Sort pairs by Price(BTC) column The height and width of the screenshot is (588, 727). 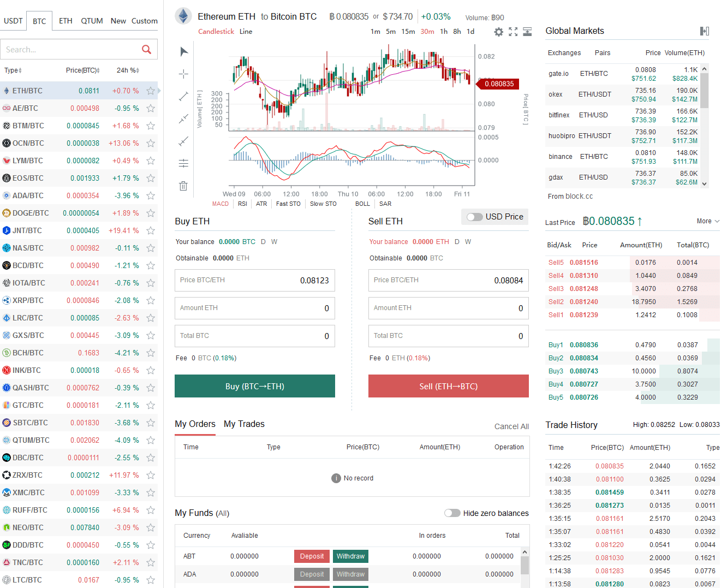point(83,70)
